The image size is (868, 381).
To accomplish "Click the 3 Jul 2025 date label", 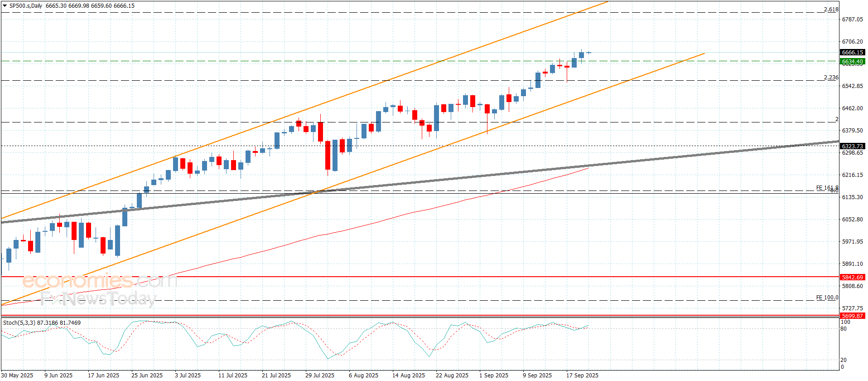I will coord(188,376).
